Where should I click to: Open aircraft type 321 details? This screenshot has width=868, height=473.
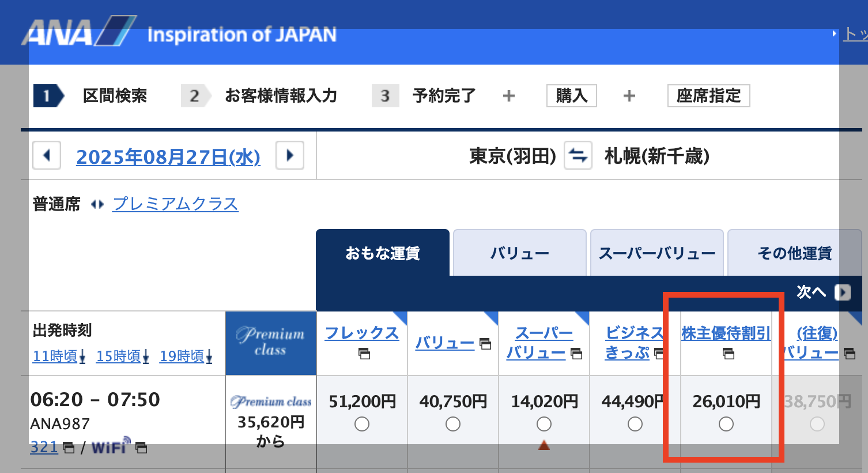44,448
